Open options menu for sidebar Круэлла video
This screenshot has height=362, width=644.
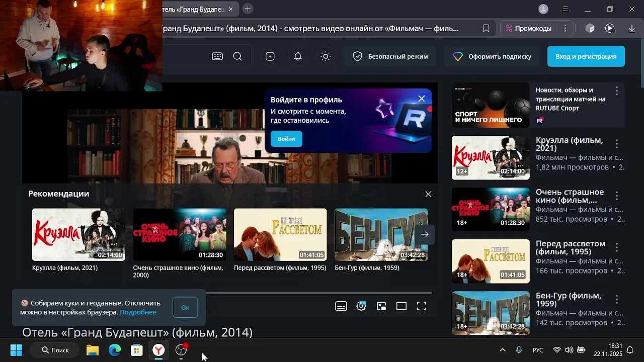coord(617,144)
